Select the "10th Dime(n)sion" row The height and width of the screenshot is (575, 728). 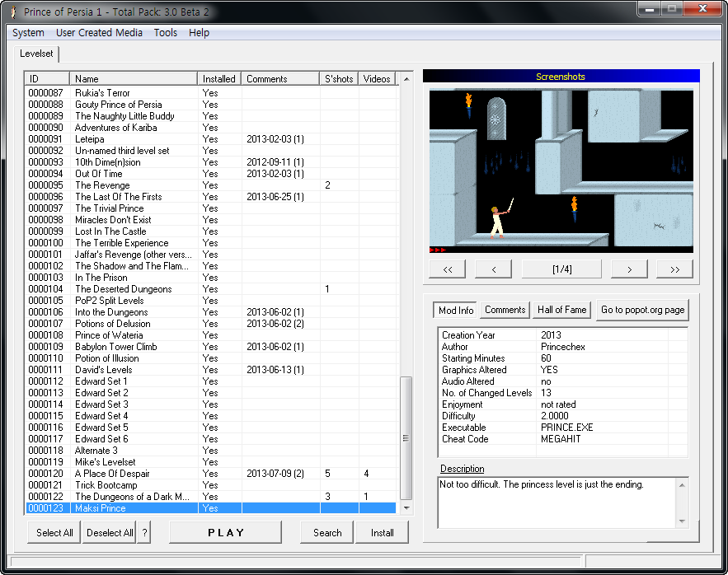pyautogui.click(x=211, y=162)
